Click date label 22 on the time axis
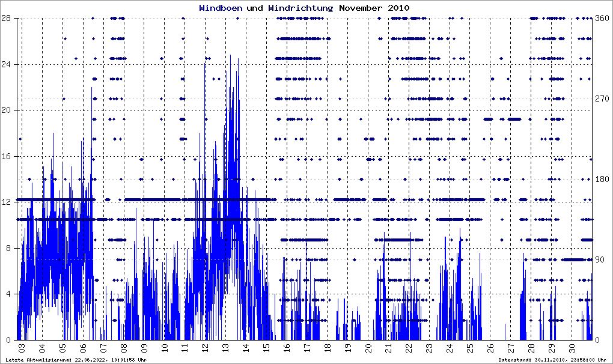The image size is (613, 364). [x=409, y=348]
